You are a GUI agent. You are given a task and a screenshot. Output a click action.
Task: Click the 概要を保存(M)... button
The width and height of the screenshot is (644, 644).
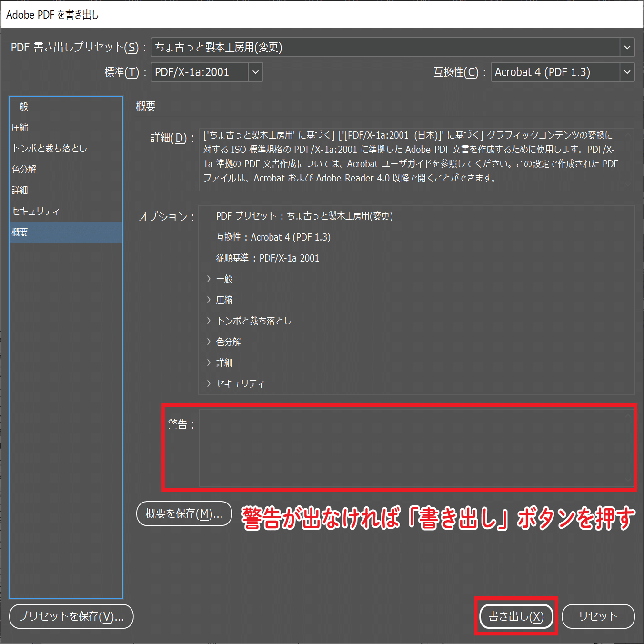[184, 513]
